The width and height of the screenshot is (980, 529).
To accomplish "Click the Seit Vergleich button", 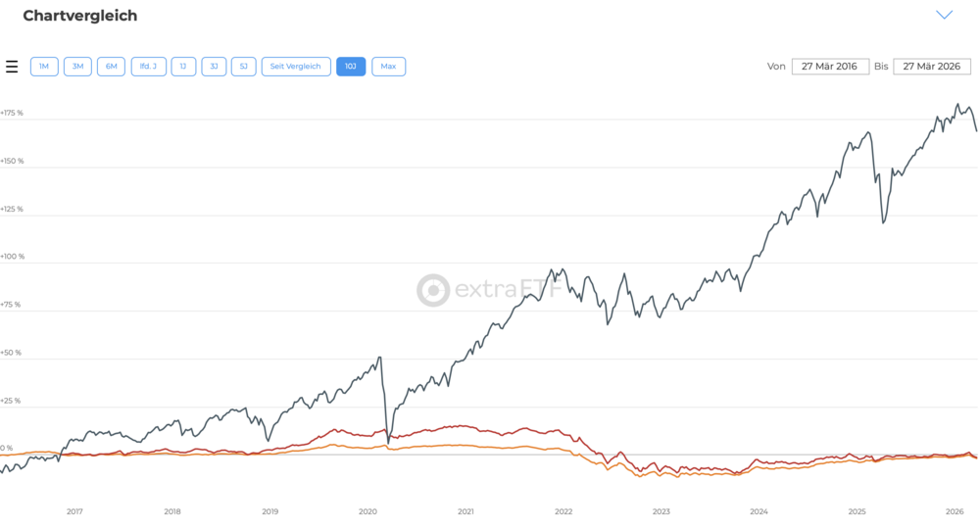I will [x=296, y=67].
